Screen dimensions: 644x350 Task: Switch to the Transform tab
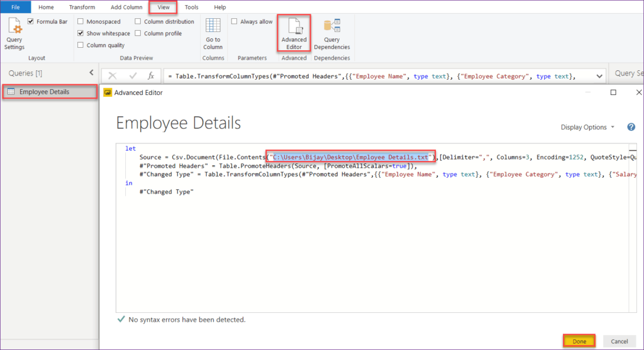pos(82,7)
